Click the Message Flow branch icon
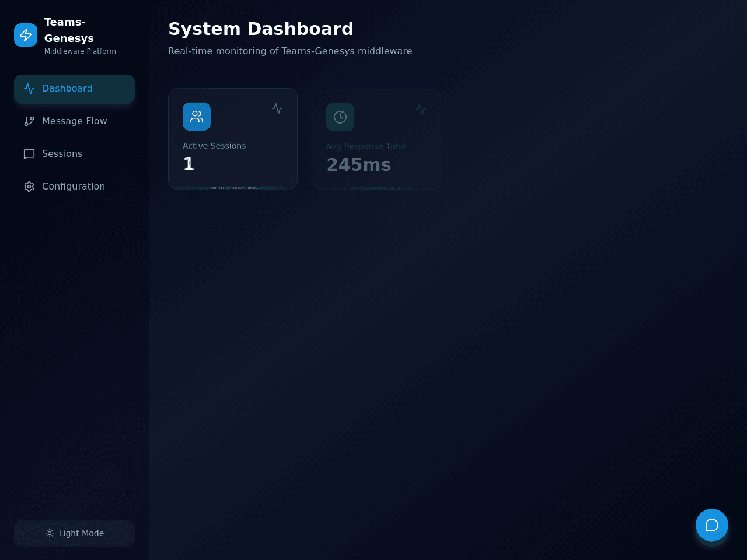Screen dimensions: 747x560 coord(29,121)
